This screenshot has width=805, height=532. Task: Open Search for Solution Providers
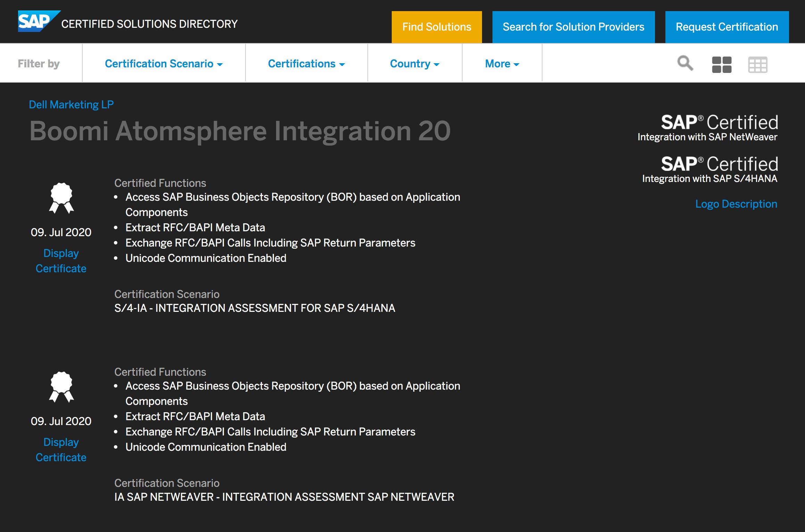click(573, 26)
